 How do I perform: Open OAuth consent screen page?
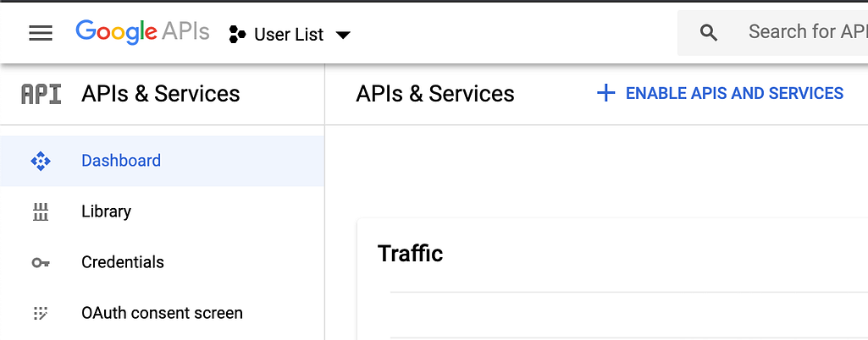[x=163, y=313]
